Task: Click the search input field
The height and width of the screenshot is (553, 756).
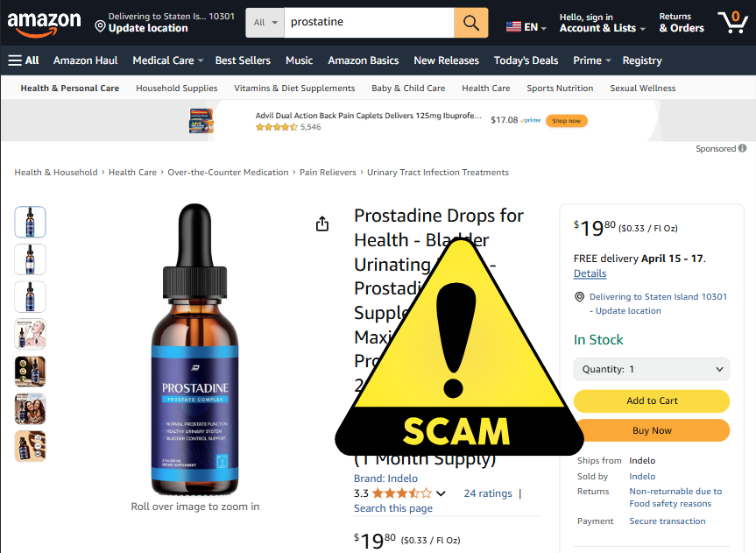Action: (x=369, y=22)
